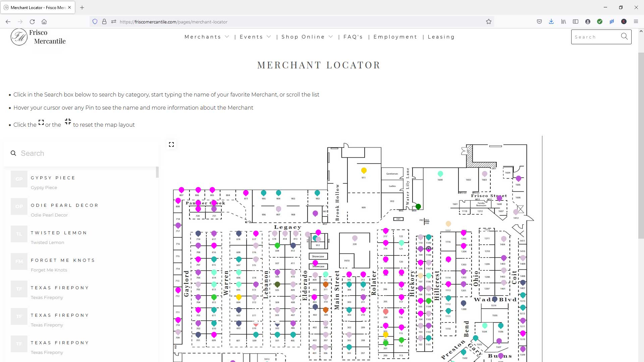Click the mint pin at booth 1504

click(485, 326)
